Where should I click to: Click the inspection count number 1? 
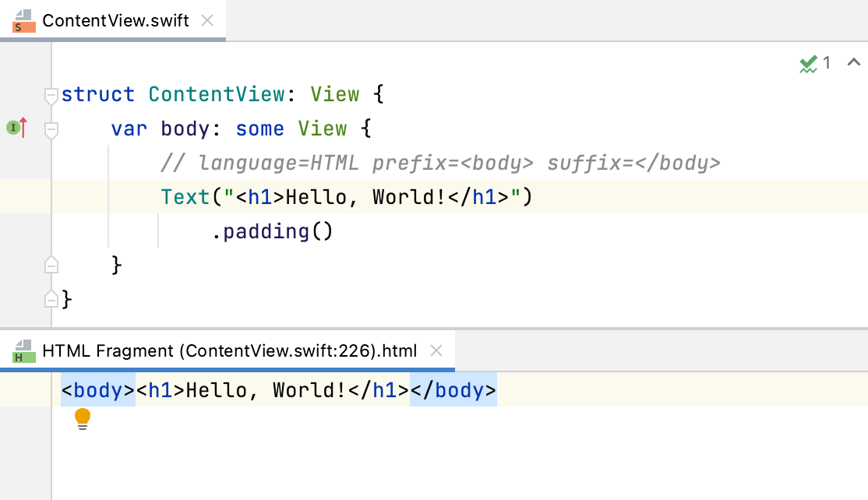[x=827, y=63]
